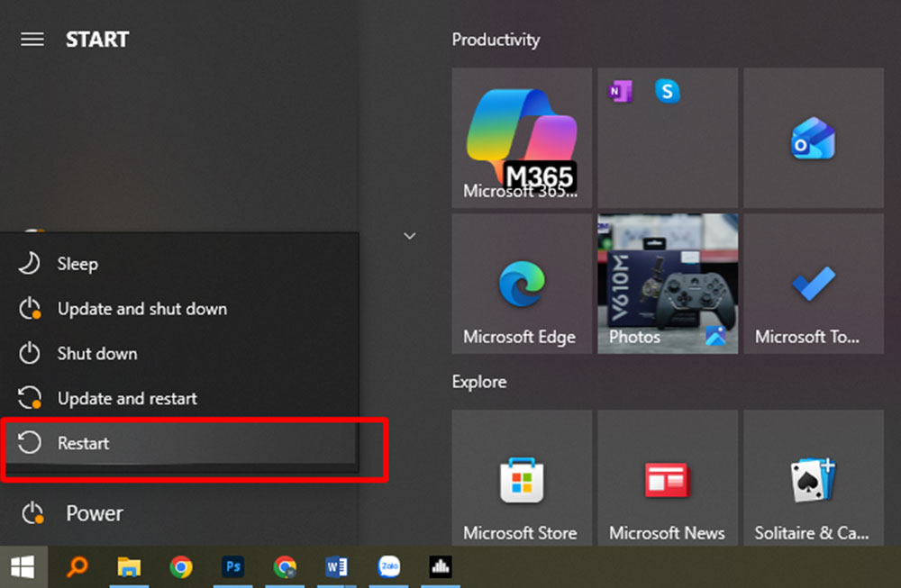This screenshot has height=588, width=901.
Task: Open the Microsoft News tile
Action: click(667, 481)
